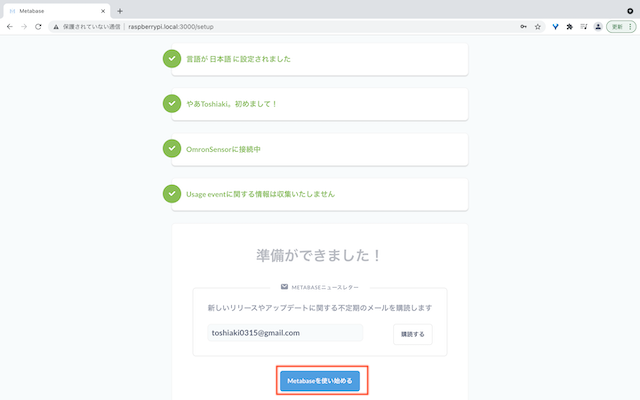Click the not-secure warning icon
This screenshot has width=640, height=400.
click(56, 27)
